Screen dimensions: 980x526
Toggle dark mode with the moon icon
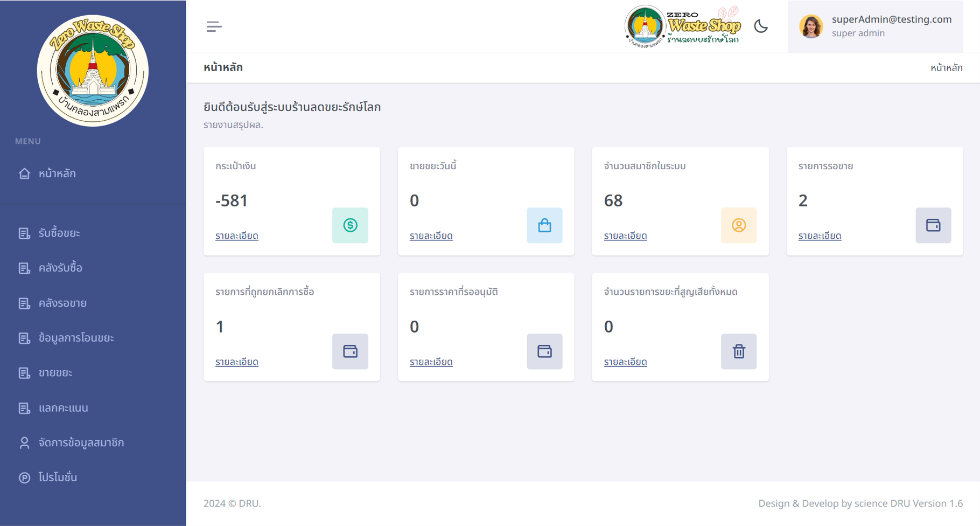coord(760,26)
